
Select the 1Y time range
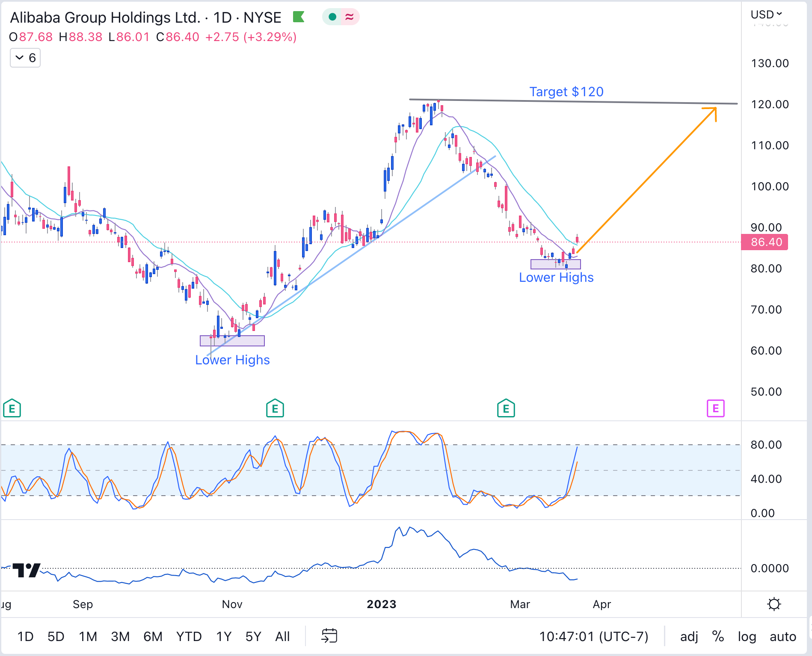[224, 636]
